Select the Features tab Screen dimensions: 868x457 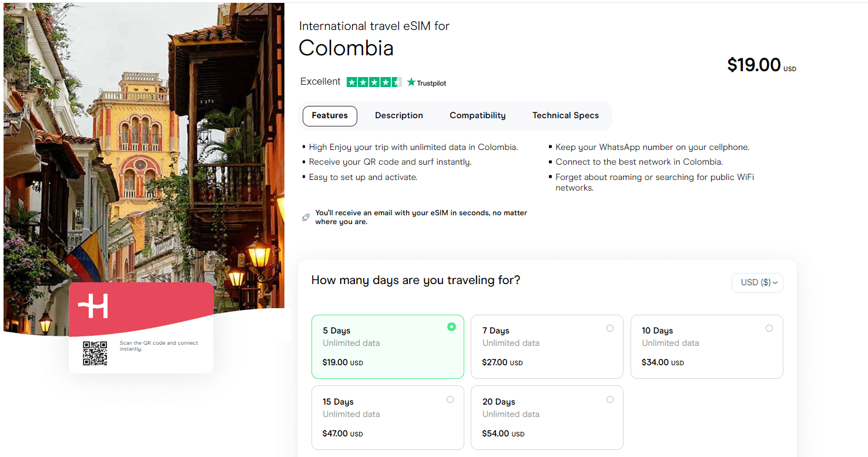[329, 116]
